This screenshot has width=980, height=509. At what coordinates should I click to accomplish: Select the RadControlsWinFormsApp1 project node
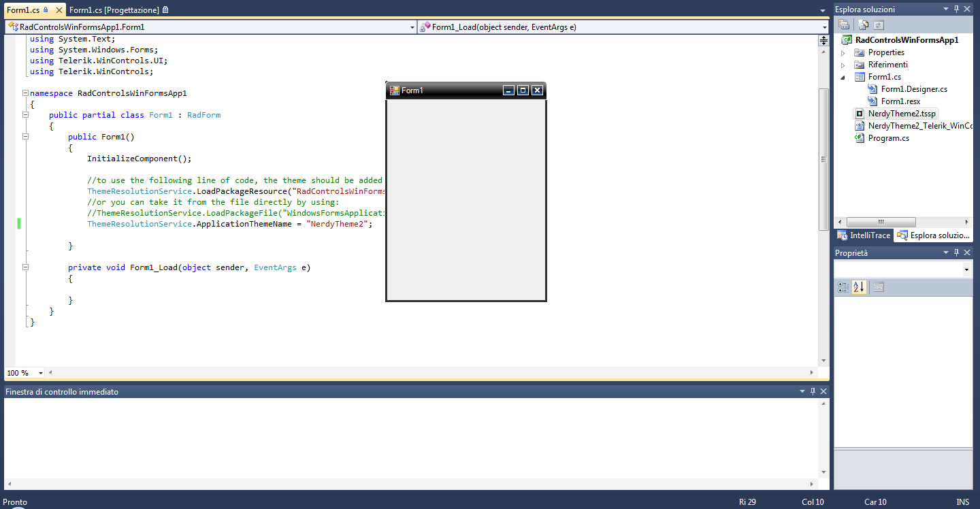(907, 40)
